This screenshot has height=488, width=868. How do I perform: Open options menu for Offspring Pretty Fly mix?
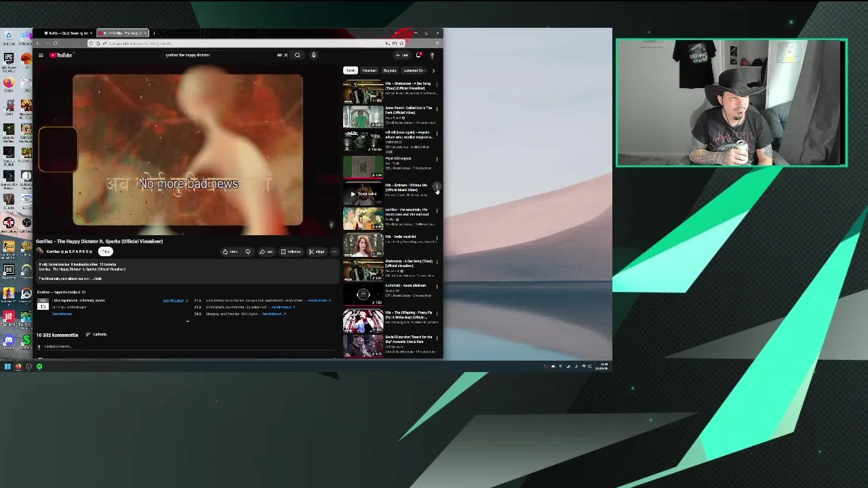(437, 313)
